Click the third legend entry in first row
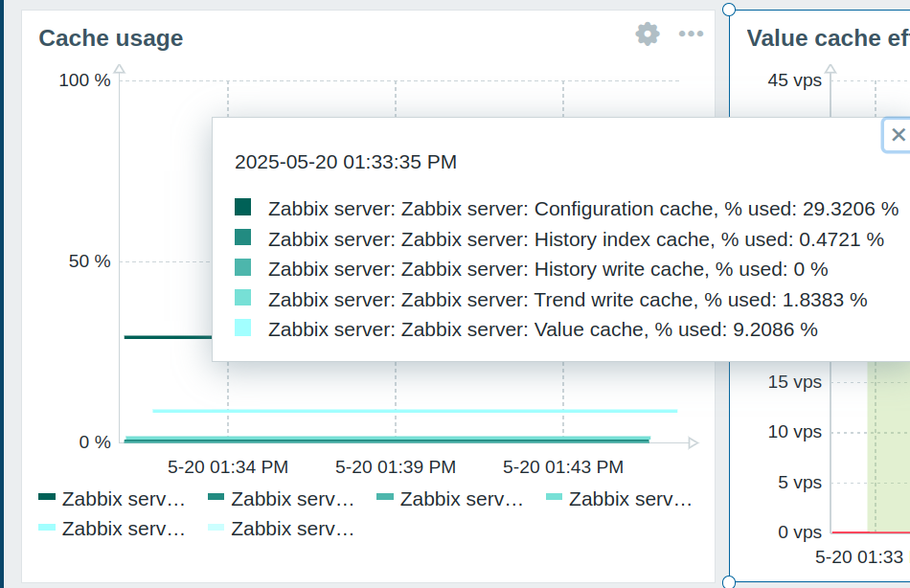910x588 pixels. click(x=450, y=499)
